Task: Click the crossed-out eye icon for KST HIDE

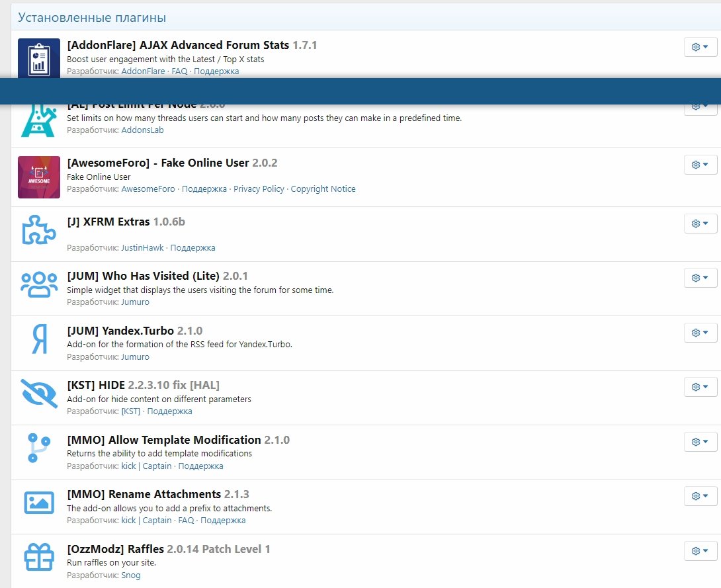Action: (39, 393)
